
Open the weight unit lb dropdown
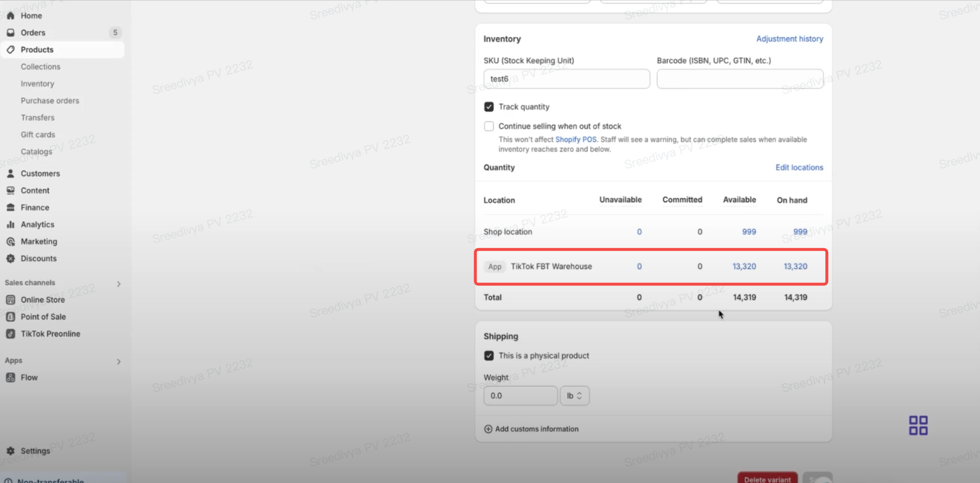pyautogui.click(x=575, y=396)
